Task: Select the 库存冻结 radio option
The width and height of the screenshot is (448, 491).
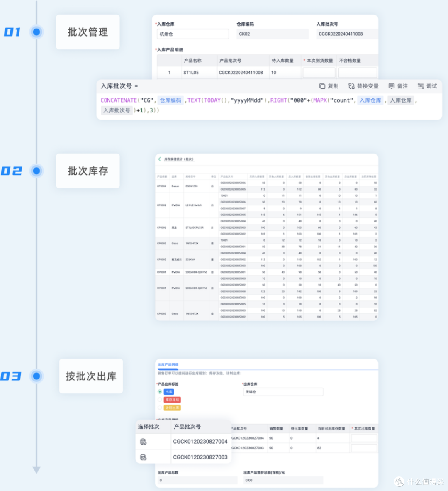Action: (160, 400)
